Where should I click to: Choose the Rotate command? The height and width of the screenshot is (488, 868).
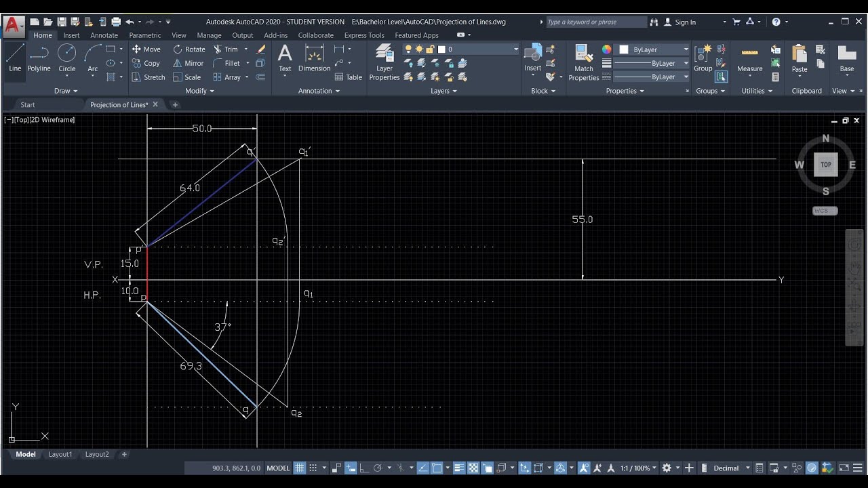189,49
